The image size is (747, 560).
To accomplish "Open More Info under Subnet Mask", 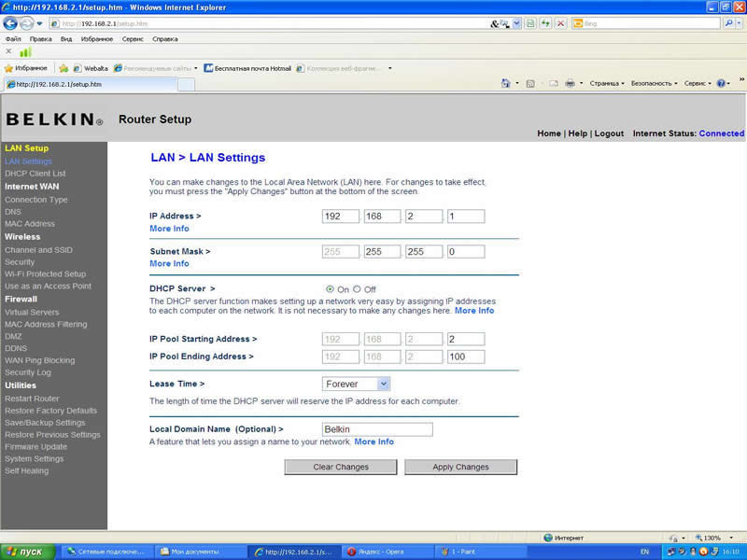I will 169,264.
